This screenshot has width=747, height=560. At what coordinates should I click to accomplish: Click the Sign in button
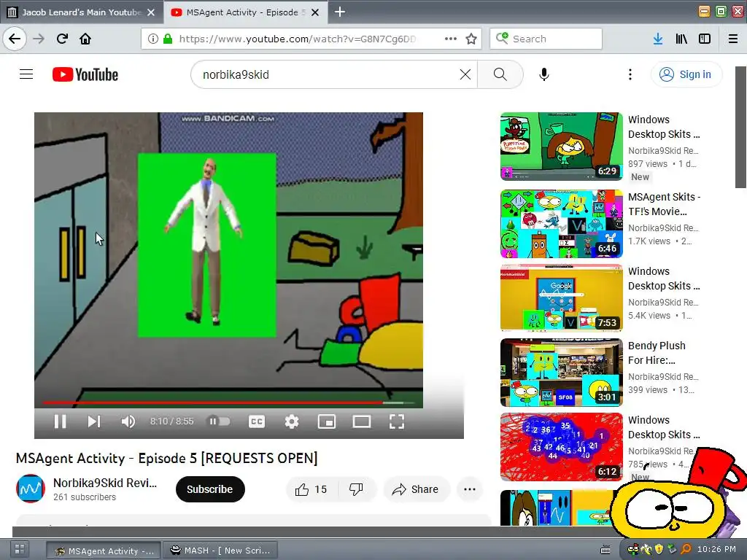tap(686, 74)
